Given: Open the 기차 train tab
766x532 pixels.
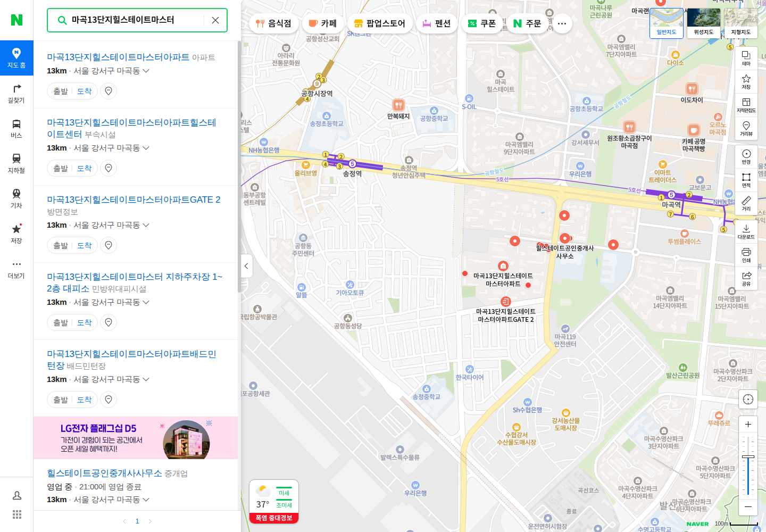Looking at the screenshot, I should [x=16, y=198].
